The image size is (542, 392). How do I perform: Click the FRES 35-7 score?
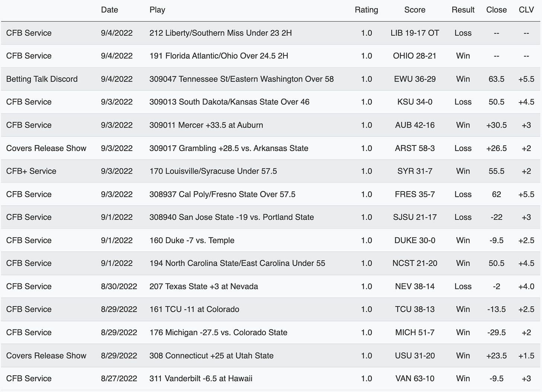pyautogui.click(x=415, y=195)
